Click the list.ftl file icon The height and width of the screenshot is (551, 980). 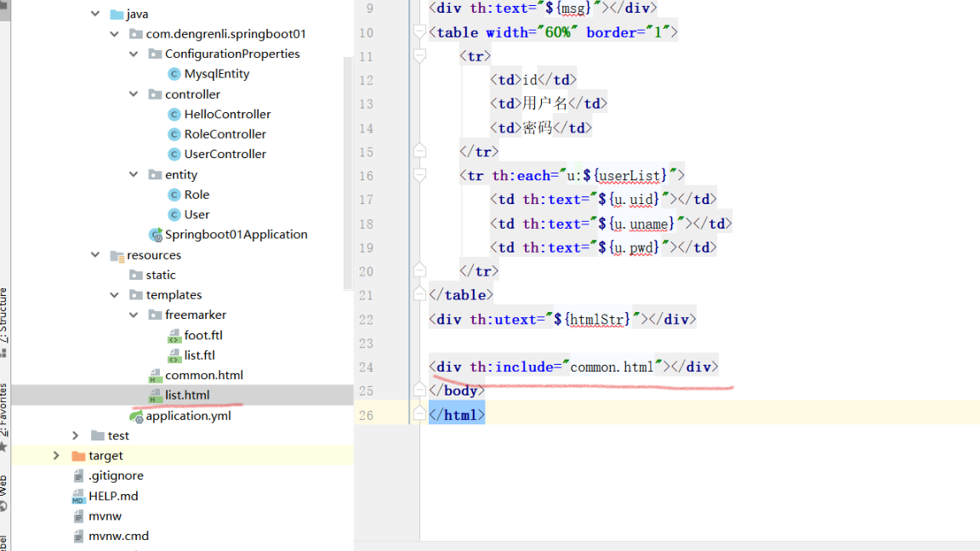tap(174, 356)
